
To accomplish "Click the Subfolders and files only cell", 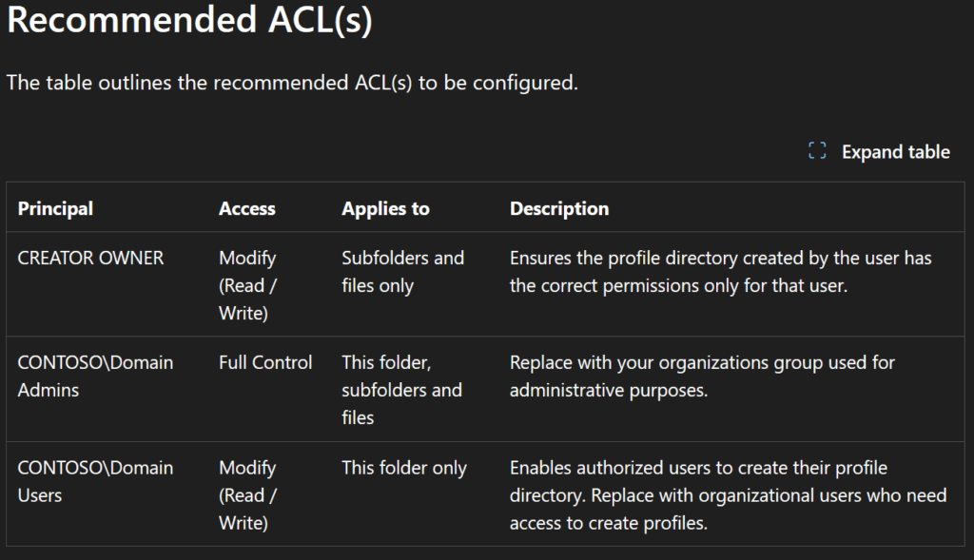I will 402,271.
